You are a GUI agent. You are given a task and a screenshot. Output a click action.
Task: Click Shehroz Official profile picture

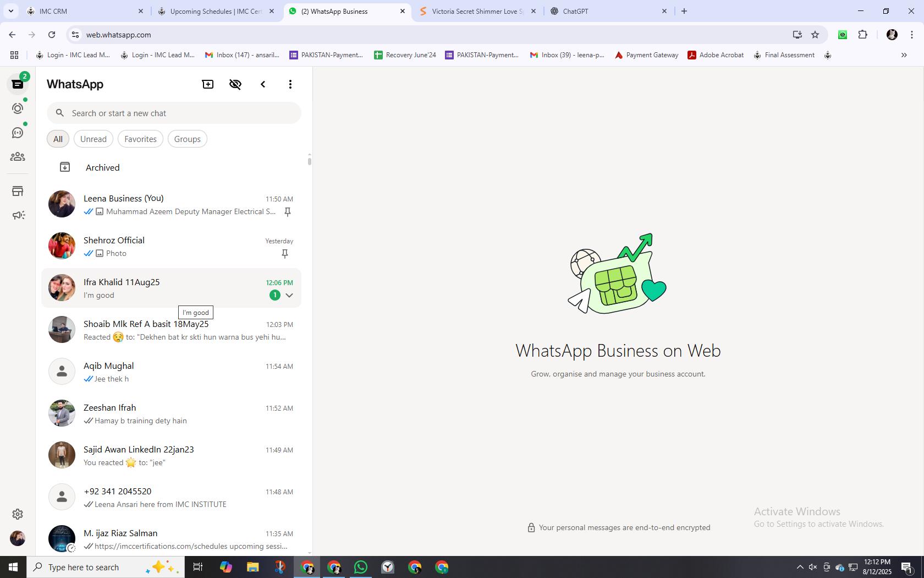(x=62, y=246)
